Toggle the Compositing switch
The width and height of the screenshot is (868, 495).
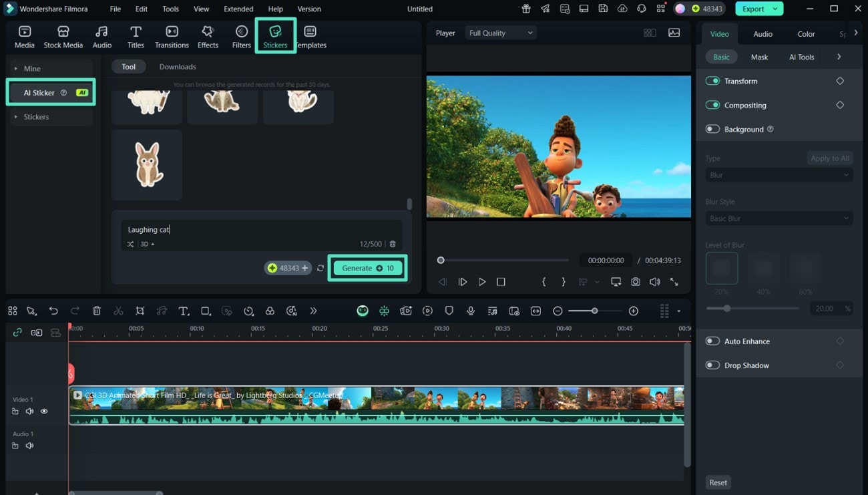tap(712, 105)
